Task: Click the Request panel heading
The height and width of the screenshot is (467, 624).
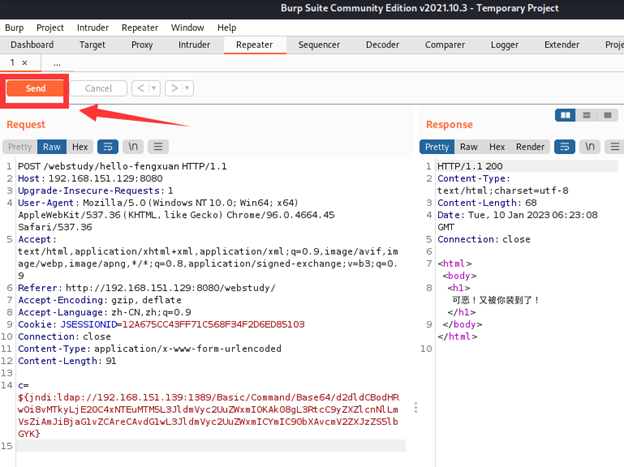Action: click(26, 125)
